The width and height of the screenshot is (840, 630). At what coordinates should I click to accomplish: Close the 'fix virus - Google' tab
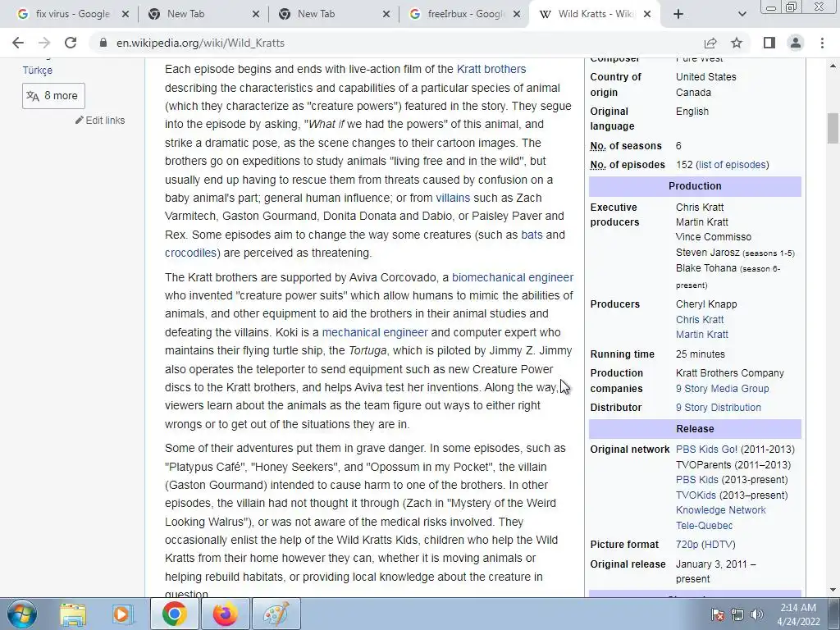coord(126,15)
